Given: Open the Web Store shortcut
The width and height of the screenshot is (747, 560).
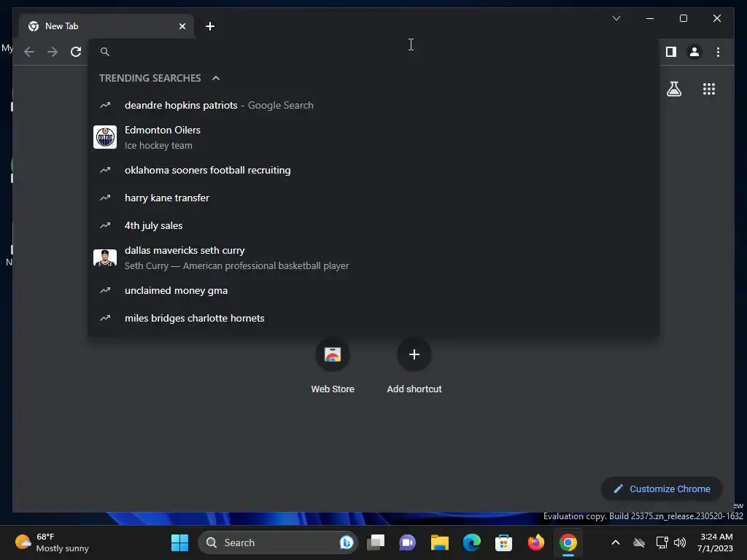Looking at the screenshot, I should point(333,365).
